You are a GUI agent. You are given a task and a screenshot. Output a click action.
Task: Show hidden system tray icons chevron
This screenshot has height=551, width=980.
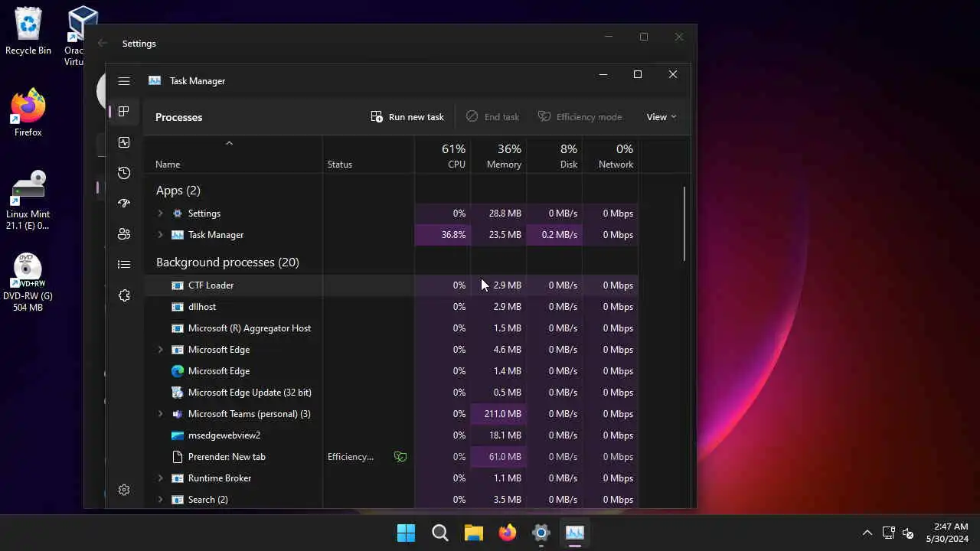[x=867, y=533]
